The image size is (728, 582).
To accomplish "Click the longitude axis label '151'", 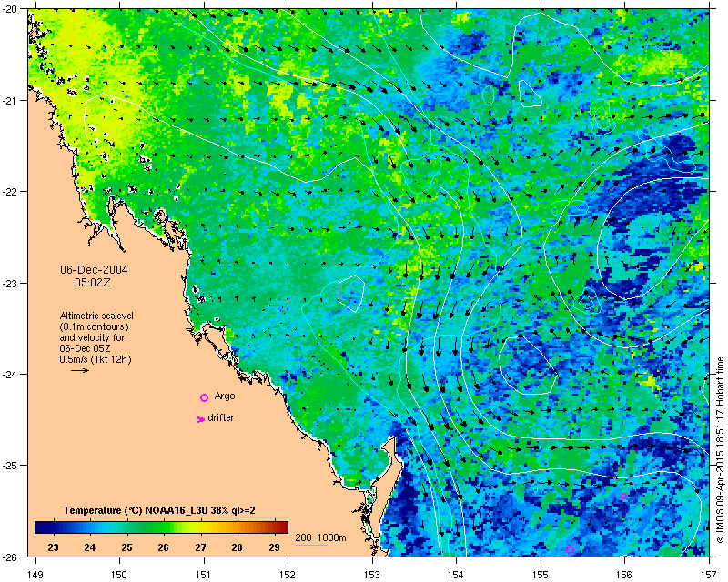I will coord(203,575).
